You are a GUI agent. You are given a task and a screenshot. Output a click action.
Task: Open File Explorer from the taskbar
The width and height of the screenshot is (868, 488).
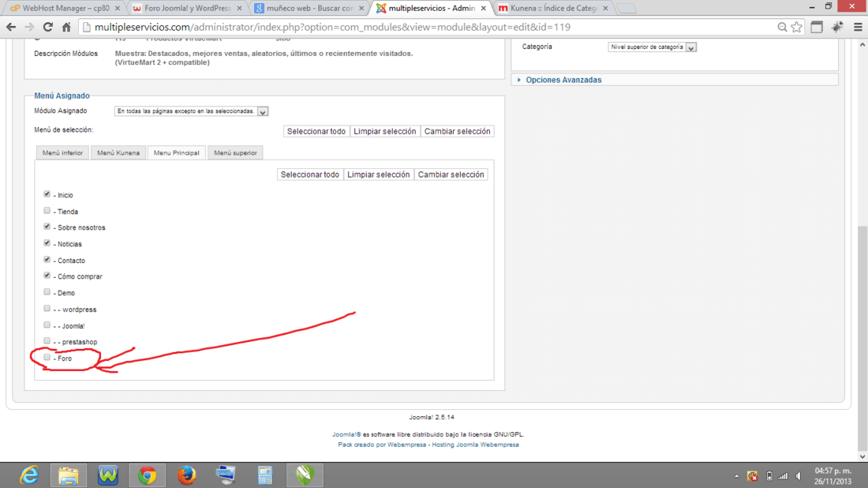pos(68,475)
